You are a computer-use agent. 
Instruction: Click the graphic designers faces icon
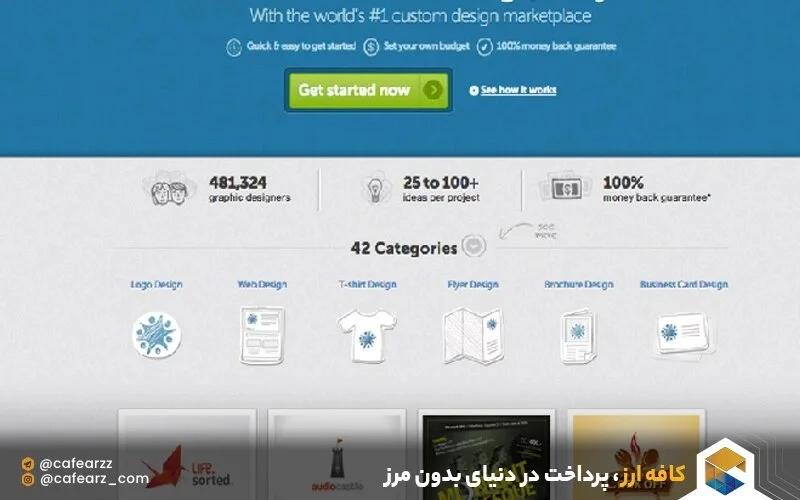(x=170, y=188)
